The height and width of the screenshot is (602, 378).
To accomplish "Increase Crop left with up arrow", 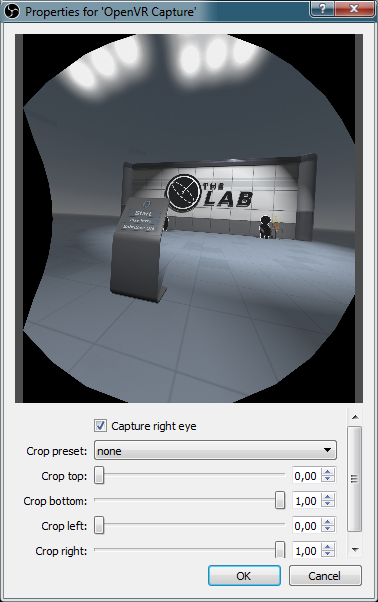I will 328,521.
